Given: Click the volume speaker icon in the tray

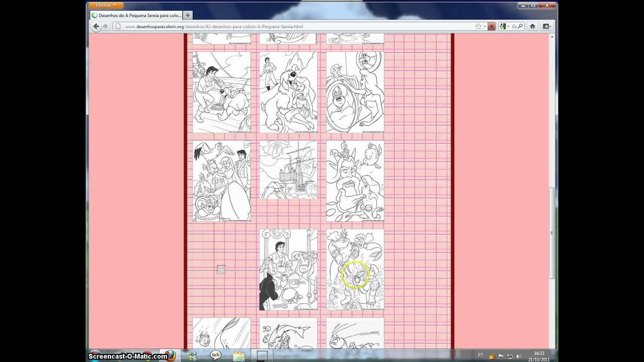Looking at the screenshot, I should [519, 356].
